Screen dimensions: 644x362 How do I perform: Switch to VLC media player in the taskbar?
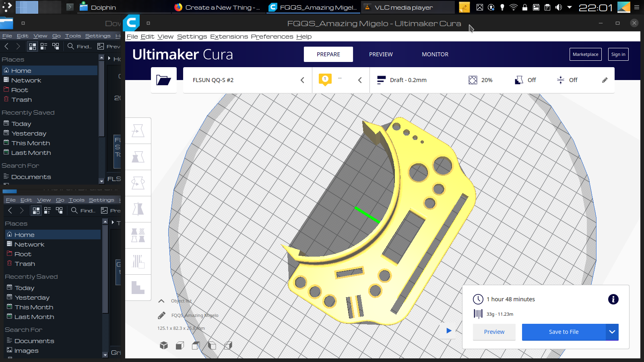click(x=408, y=7)
